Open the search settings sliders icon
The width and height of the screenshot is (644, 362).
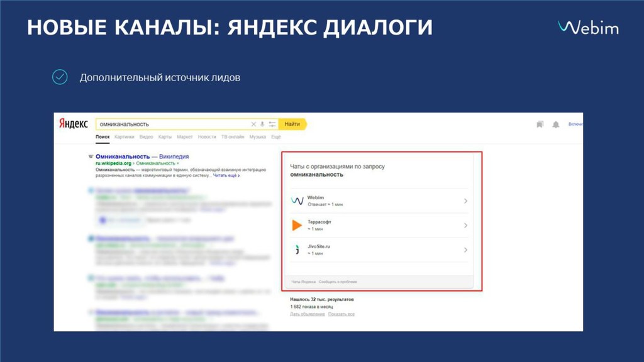(x=272, y=124)
